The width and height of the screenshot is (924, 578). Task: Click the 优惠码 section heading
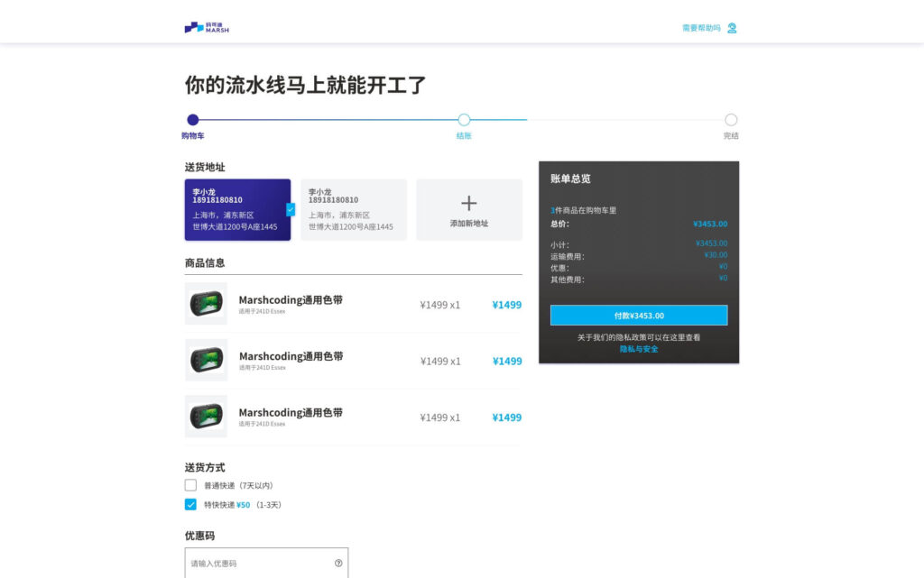(199, 536)
